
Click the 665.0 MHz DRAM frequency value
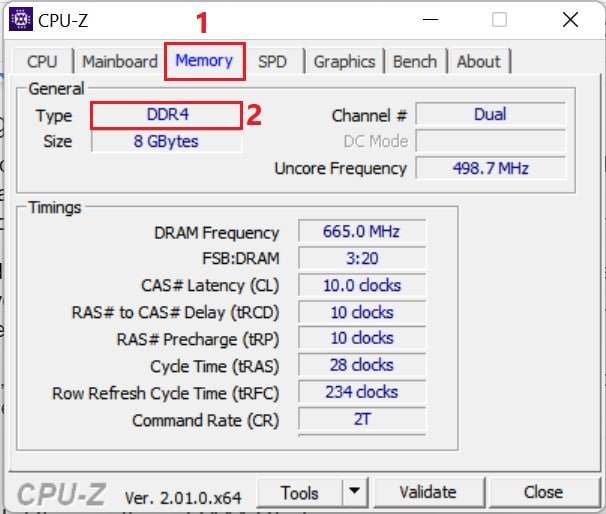pos(362,231)
